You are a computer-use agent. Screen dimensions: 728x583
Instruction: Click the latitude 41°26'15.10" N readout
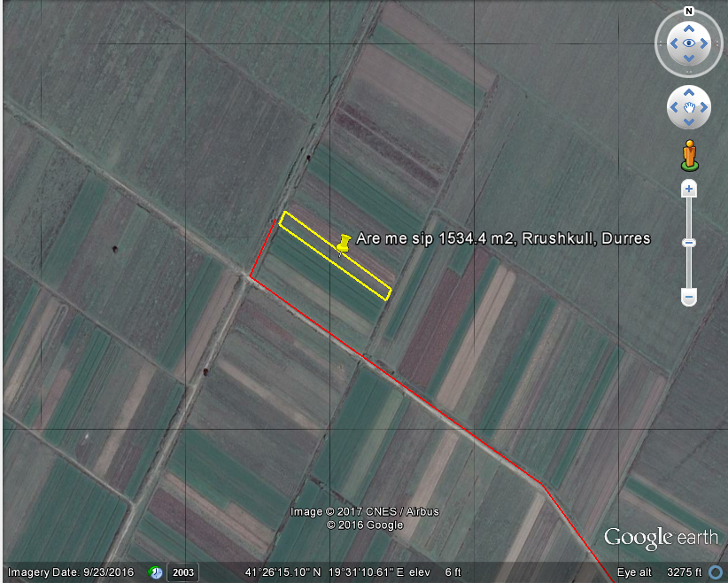click(283, 572)
